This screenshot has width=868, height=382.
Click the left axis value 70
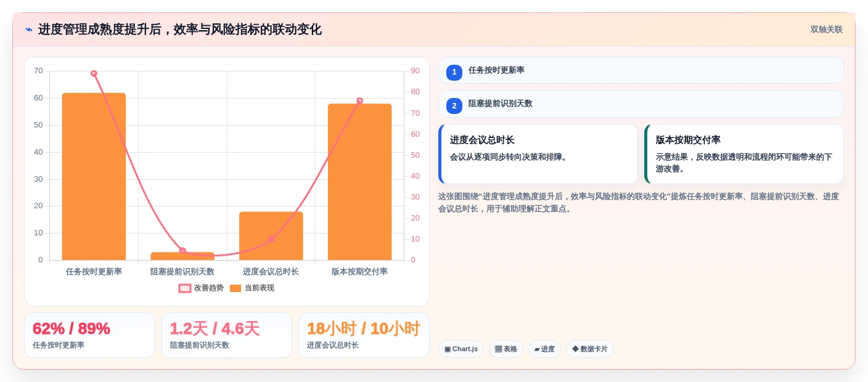[x=38, y=71]
